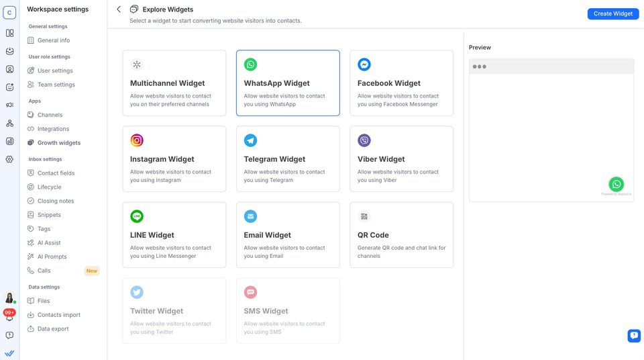Open the broadcasts megaphone icon
The image size is (644, 360).
pyautogui.click(x=9, y=105)
